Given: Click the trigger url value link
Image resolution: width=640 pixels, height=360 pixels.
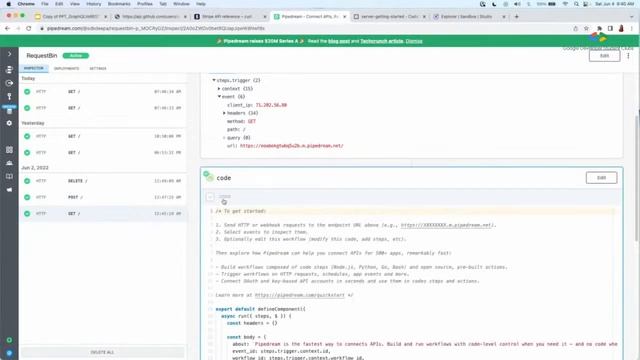Looking at the screenshot, I should pyautogui.click(x=291, y=146).
